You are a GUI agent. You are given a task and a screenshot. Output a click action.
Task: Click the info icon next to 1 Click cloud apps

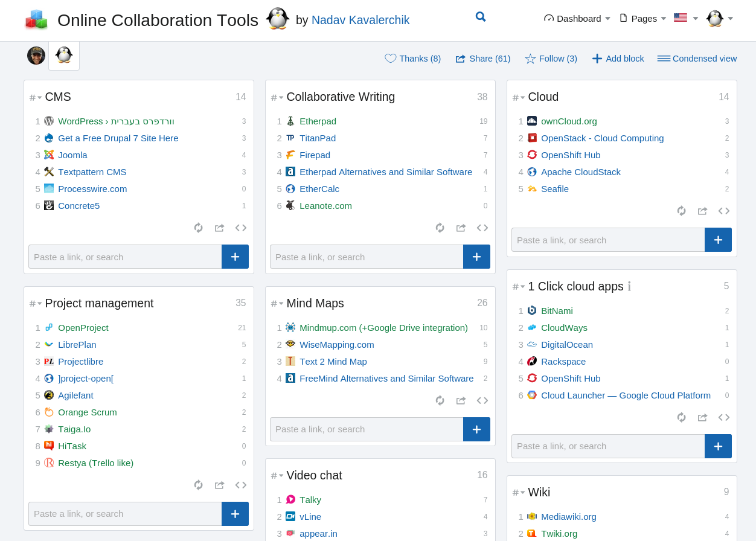click(x=629, y=286)
